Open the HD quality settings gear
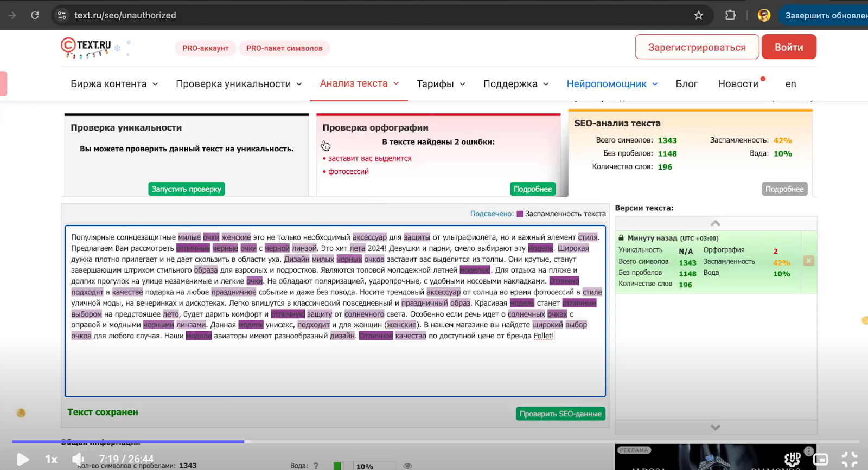868x470 pixels. click(x=793, y=459)
